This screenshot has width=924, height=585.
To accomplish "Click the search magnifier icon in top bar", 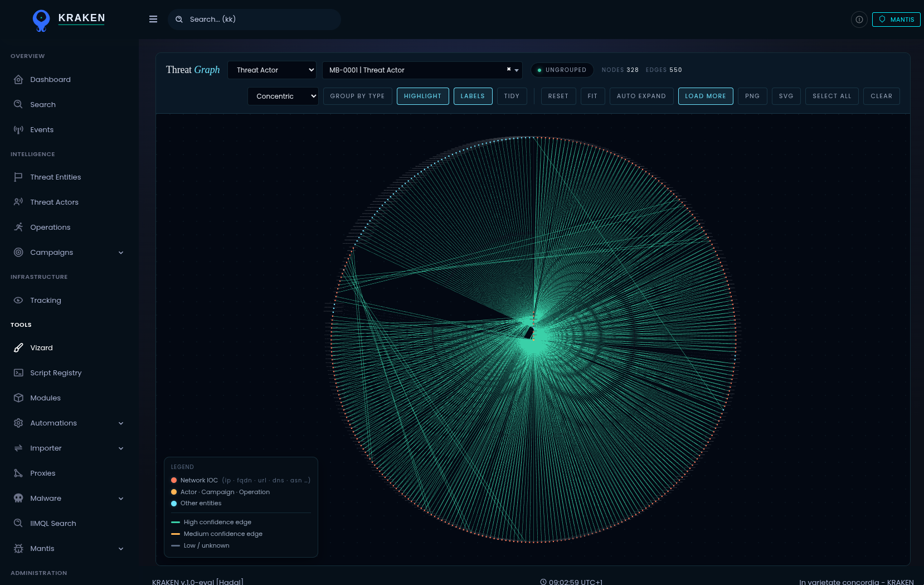I will (179, 20).
